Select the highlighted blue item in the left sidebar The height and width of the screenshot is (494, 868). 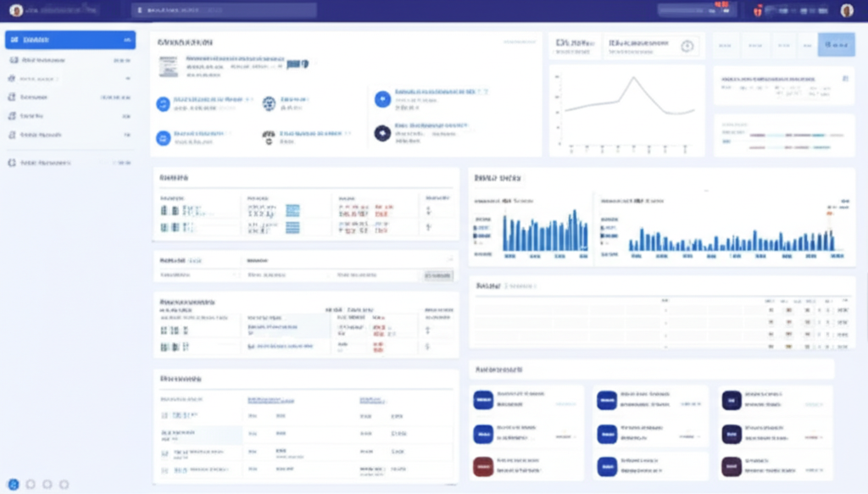coord(70,40)
